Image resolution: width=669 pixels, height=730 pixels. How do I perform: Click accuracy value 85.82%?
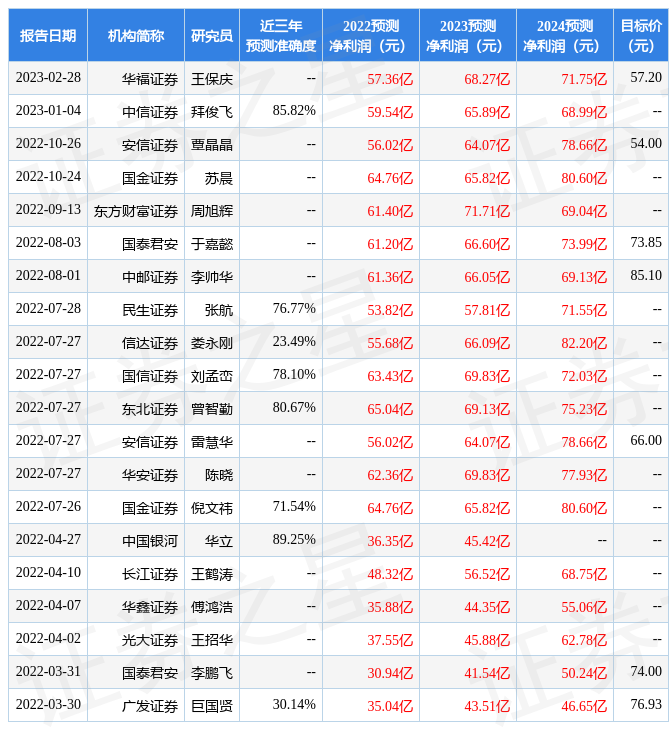[294, 111]
